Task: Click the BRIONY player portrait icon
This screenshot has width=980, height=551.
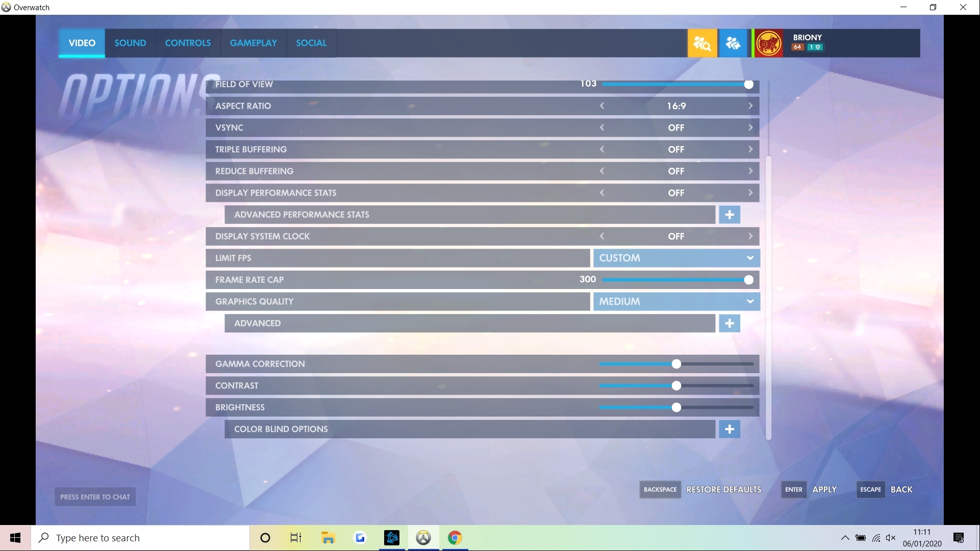Action: [768, 43]
